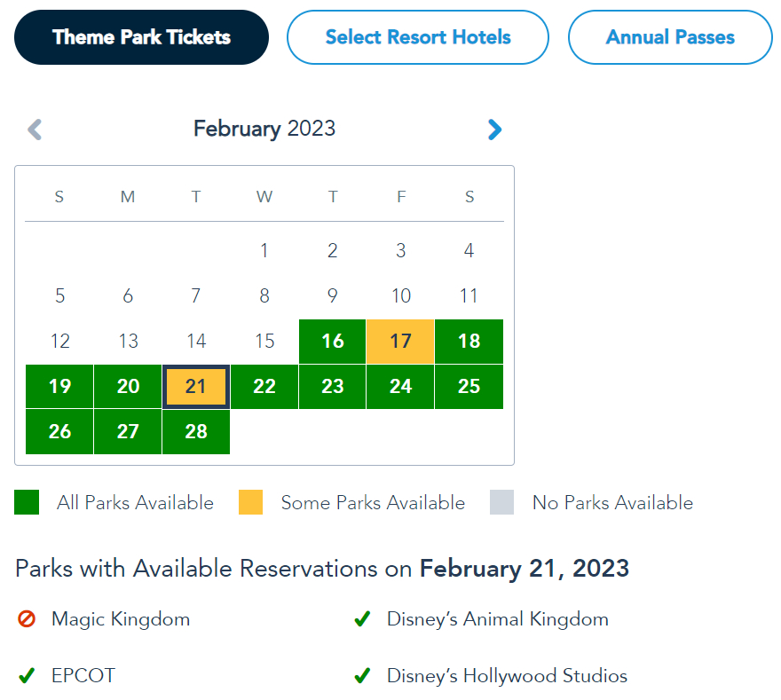Select February 19 calendar cell
The height and width of the screenshot is (700, 781).
(x=59, y=387)
